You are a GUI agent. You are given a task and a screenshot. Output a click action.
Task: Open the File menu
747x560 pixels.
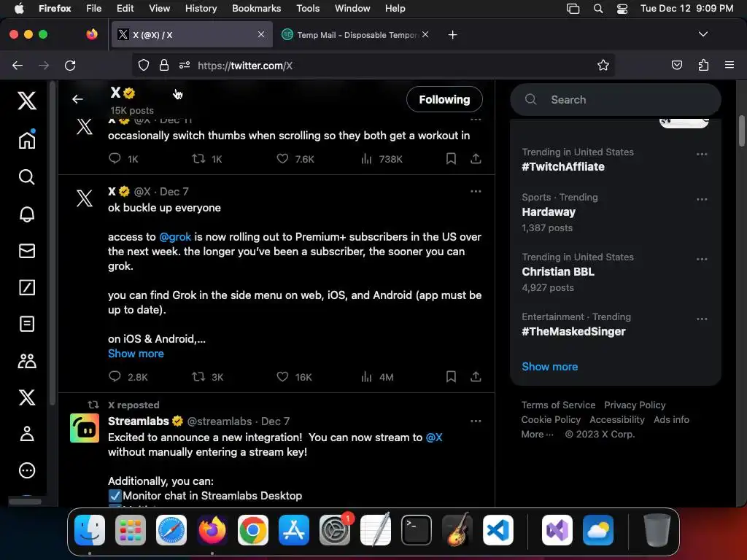[x=93, y=8]
